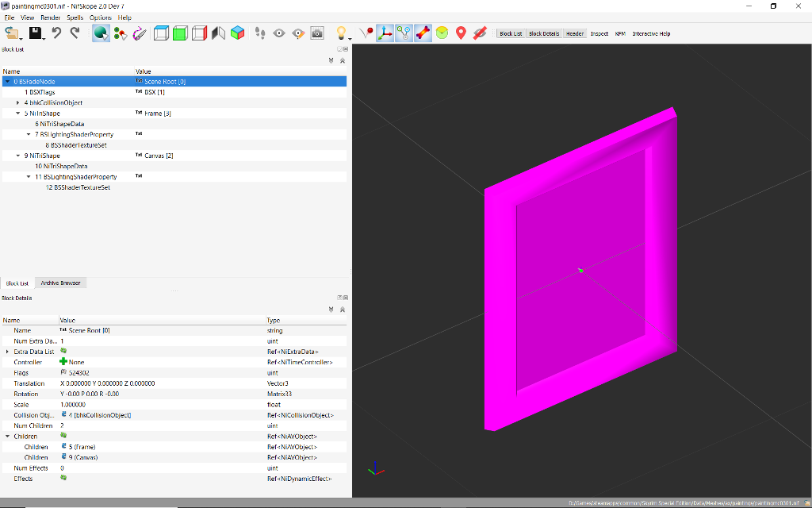The width and height of the screenshot is (812, 508).
Task: Toggle the crossed-out eye hidden objects icon
Action: (x=480, y=33)
